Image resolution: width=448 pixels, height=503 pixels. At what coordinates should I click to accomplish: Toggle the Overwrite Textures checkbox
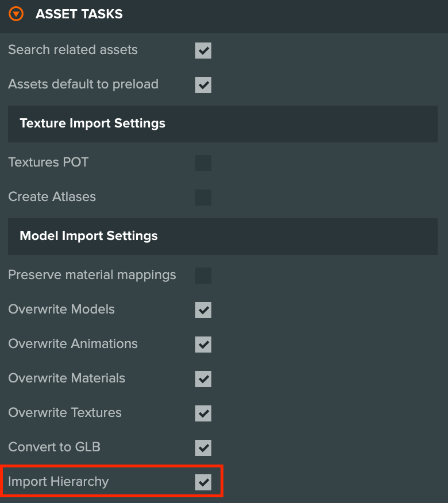tap(203, 413)
